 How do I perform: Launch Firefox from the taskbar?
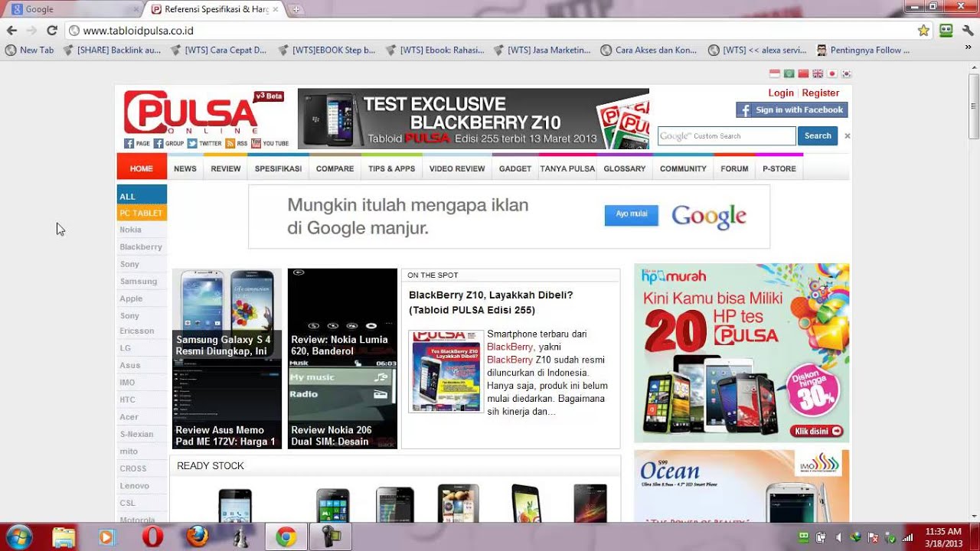197,537
